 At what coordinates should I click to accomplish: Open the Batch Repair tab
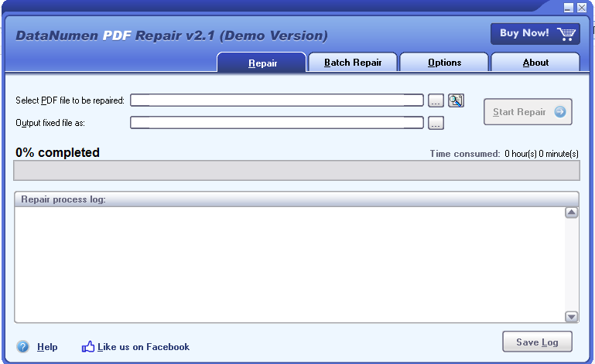click(x=353, y=62)
